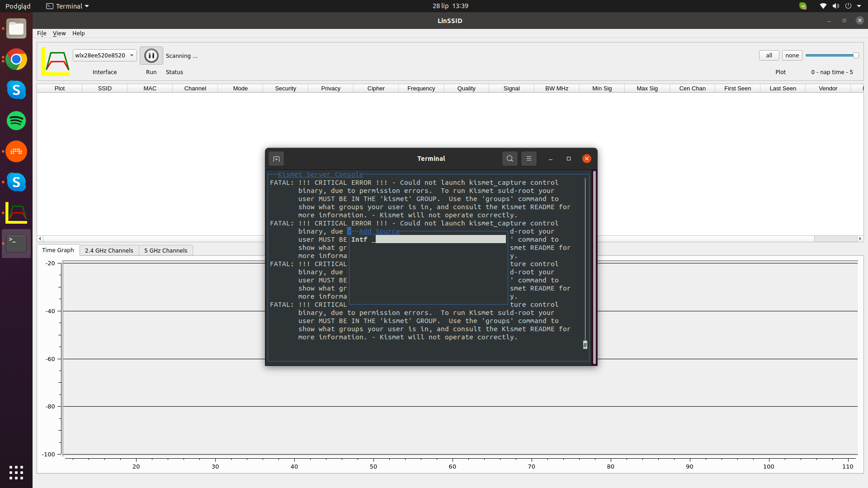
Task: Open the clock and calendar panel
Action: click(x=450, y=6)
